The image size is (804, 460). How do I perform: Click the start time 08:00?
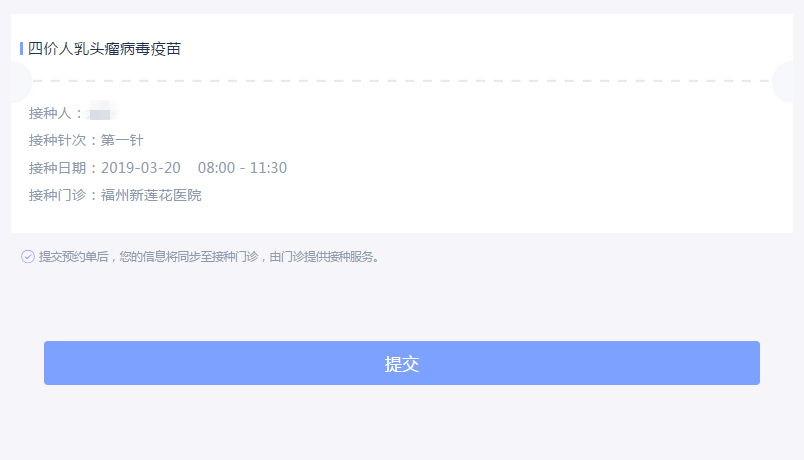tap(215, 168)
